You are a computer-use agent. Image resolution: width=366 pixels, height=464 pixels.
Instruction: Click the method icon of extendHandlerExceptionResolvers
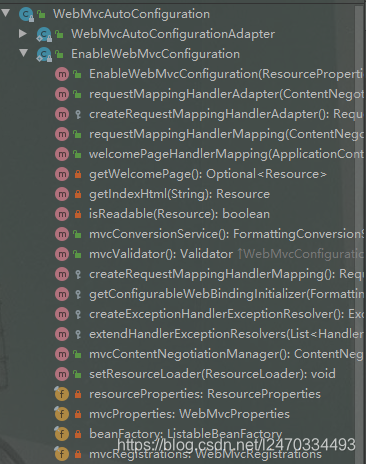coord(62,334)
